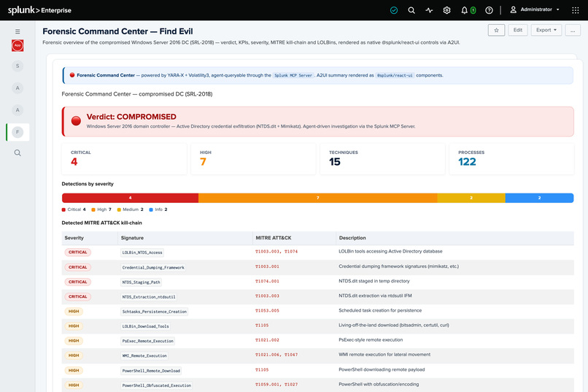Open the health status check icon
The height and width of the screenshot is (392, 588).
[394, 10]
